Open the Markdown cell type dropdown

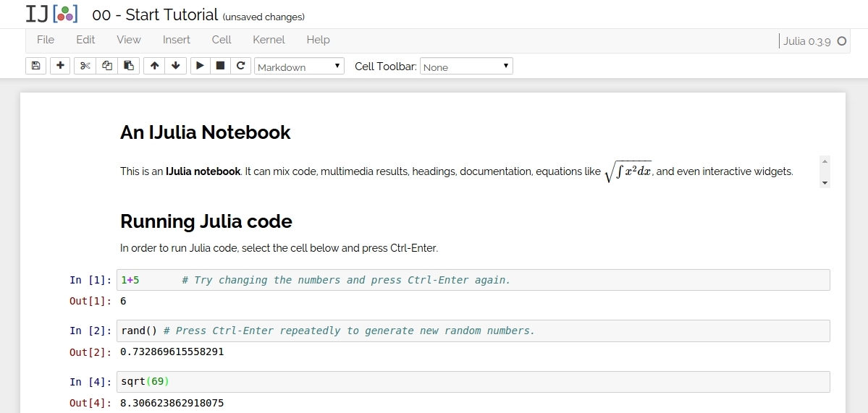point(299,67)
